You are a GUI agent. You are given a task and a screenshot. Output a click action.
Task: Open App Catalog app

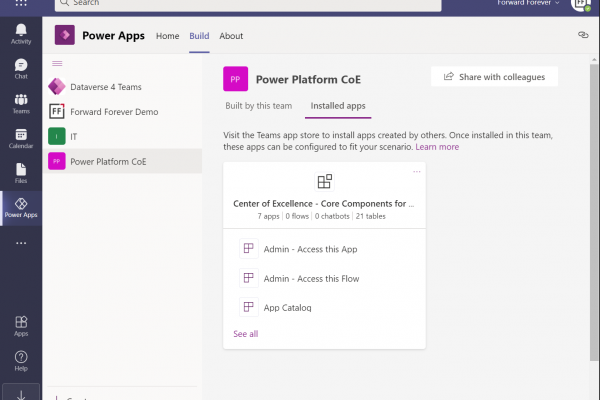pyautogui.click(x=287, y=308)
